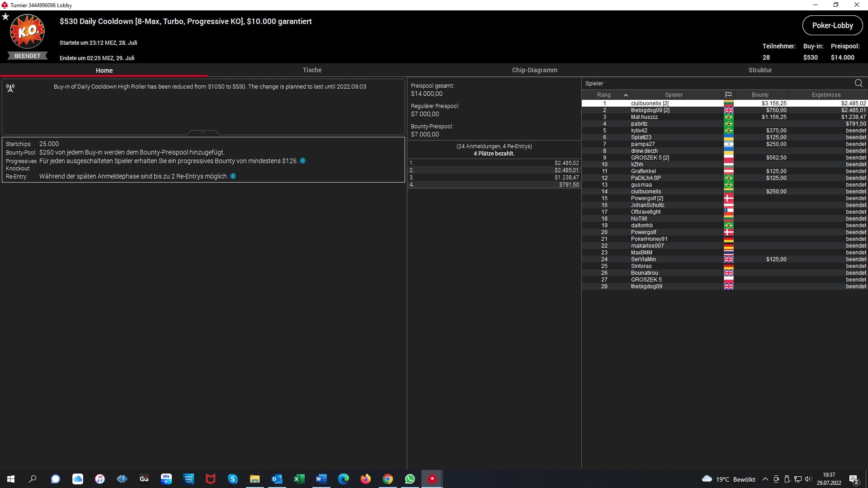This screenshot has height=488, width=868.
Task: Click info icon beside Re-Entry text
Action: [x=233, y=176]
